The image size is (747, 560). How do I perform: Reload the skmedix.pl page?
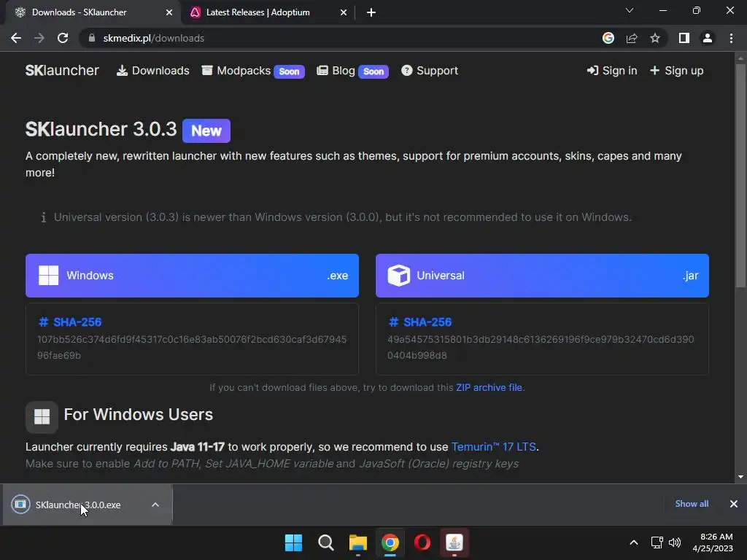(63, 38)
